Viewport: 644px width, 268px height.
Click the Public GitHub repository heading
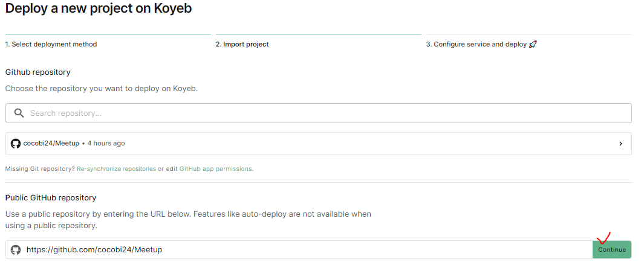click(x=51, y=197)
